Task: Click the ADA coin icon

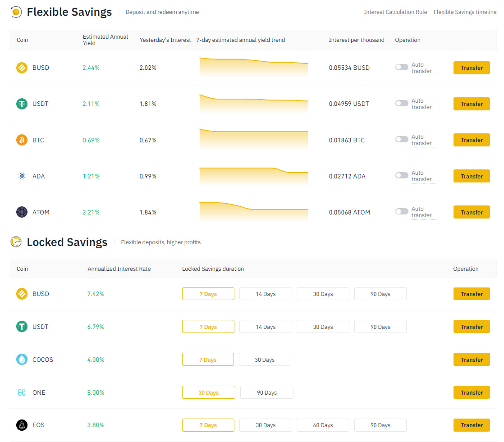Action: tap(22, 176)
